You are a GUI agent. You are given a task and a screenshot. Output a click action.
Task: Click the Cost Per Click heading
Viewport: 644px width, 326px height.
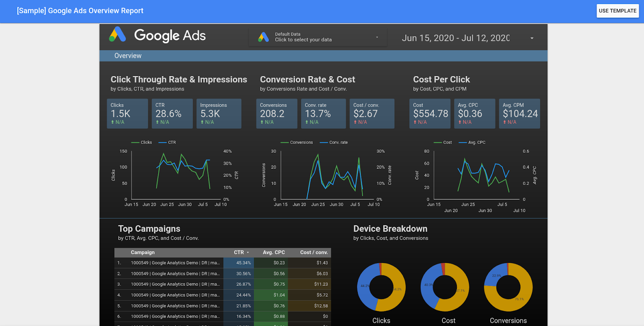[x=442, y=80]
